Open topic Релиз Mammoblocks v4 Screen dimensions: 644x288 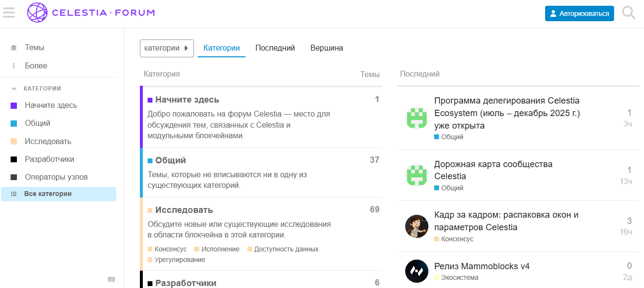tap(482, 266)
